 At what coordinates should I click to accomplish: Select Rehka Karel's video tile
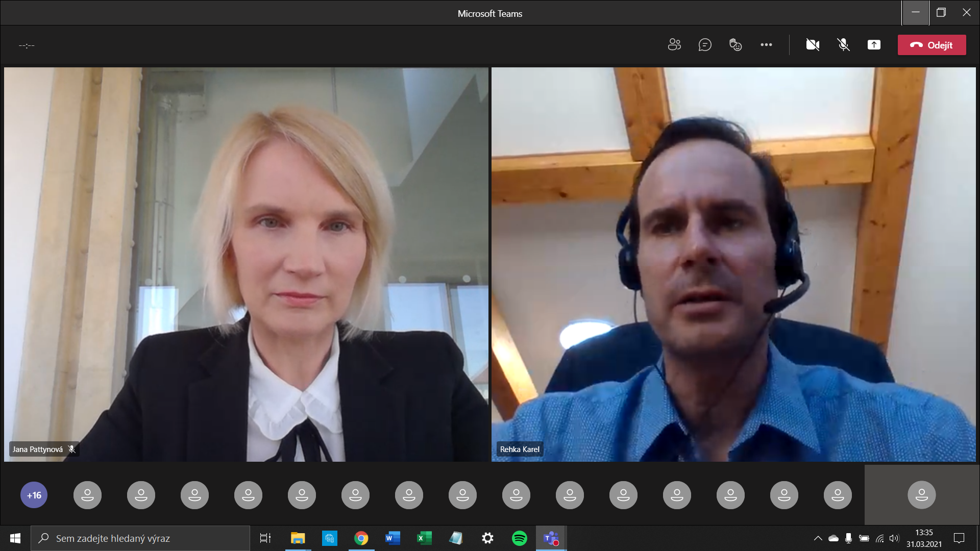click(x=733, y=264)
